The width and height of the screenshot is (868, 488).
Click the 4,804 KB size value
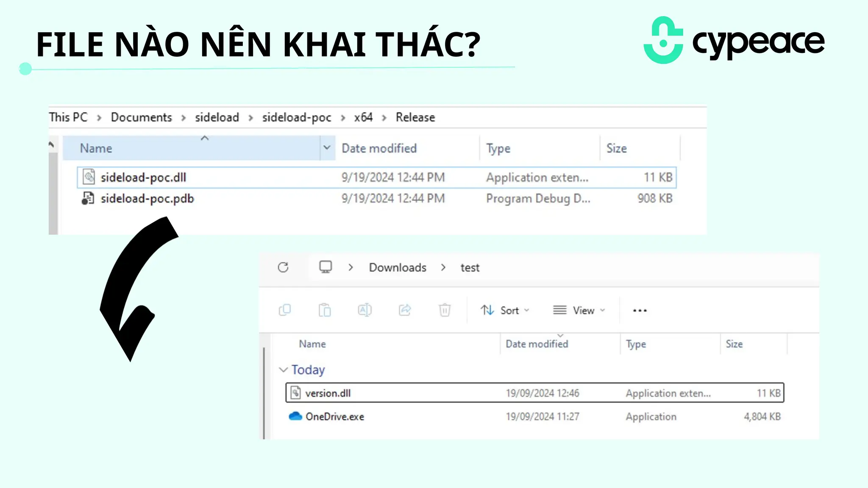[x=762, y=416]
